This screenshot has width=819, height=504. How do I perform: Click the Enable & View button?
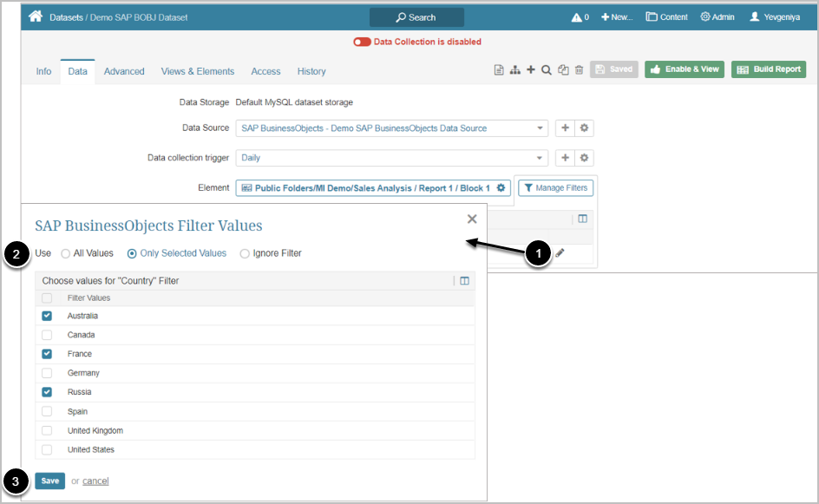pos(685,69)
